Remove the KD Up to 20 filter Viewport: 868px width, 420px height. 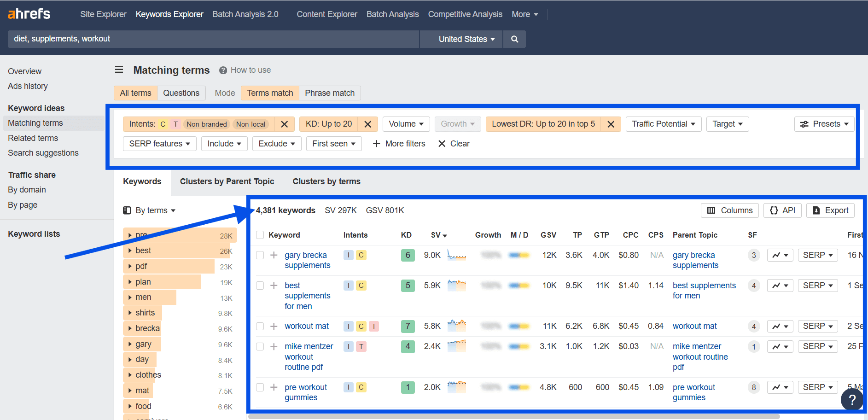[368, 124]
